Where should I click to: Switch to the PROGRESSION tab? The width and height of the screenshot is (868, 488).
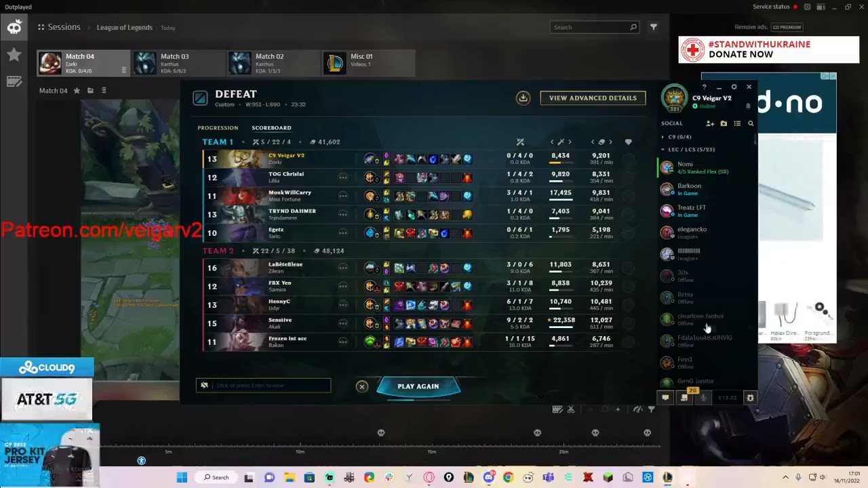[218, 127]
